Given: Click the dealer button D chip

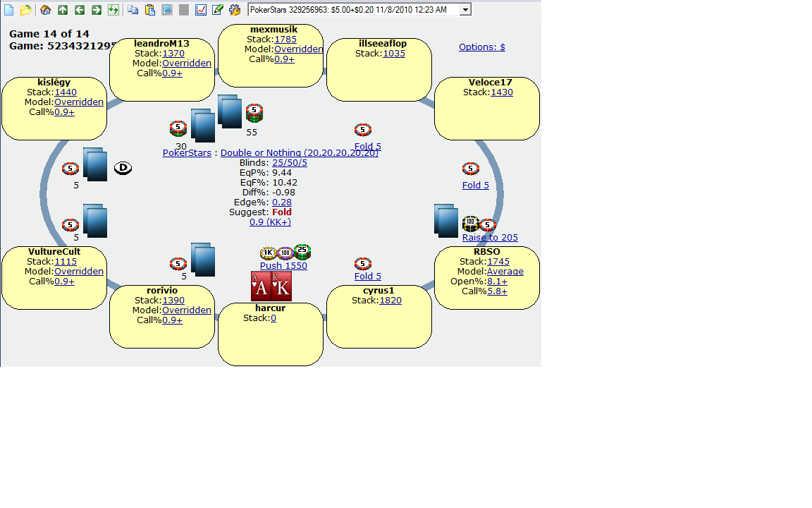Looking at the screenshot, I should (x=123, y=168).
